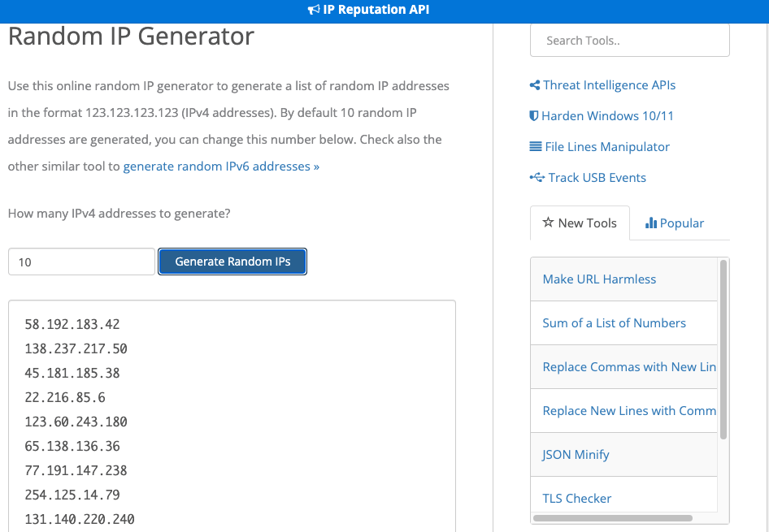
Task: Switch to the New Tools tab
Action: [580, 223]
